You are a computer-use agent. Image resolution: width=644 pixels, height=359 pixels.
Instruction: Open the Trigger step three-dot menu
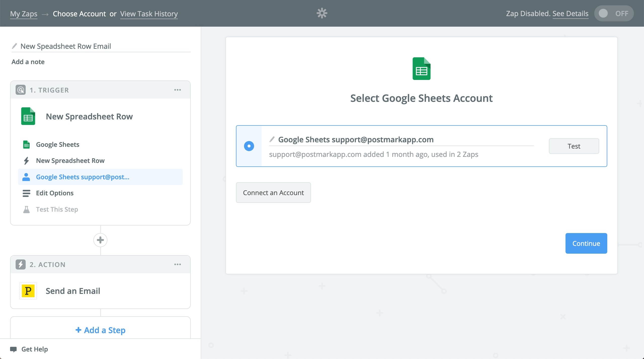point(178,90)
